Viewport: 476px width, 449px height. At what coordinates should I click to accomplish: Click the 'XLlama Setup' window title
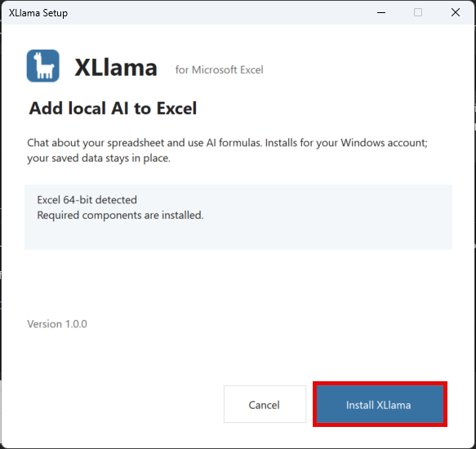[38, 13]
